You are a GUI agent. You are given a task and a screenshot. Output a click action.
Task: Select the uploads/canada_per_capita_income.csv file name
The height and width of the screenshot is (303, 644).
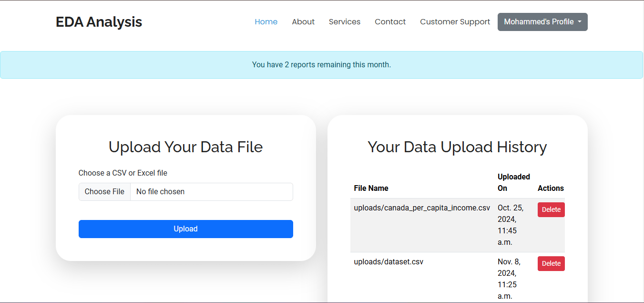(422, 208)
